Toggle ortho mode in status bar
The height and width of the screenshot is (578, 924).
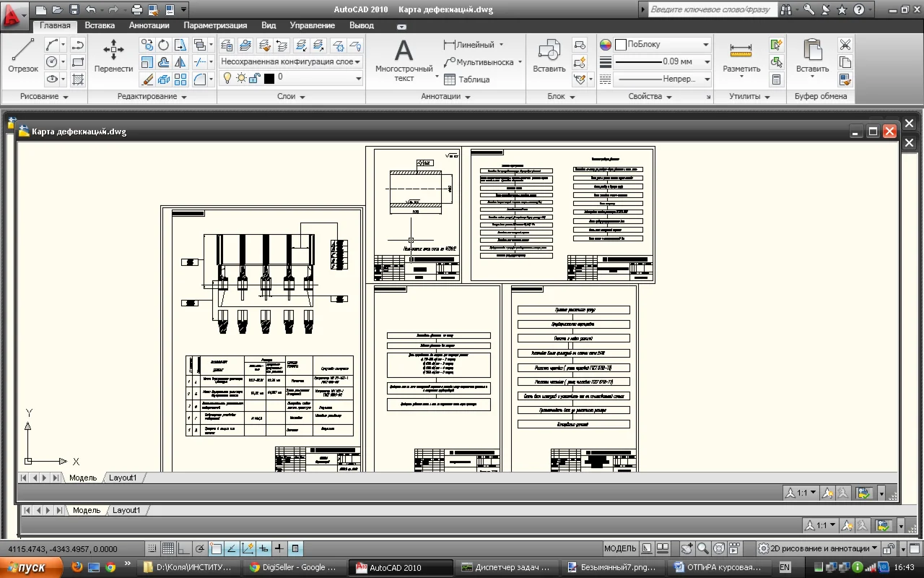click(x=184, y=549)
